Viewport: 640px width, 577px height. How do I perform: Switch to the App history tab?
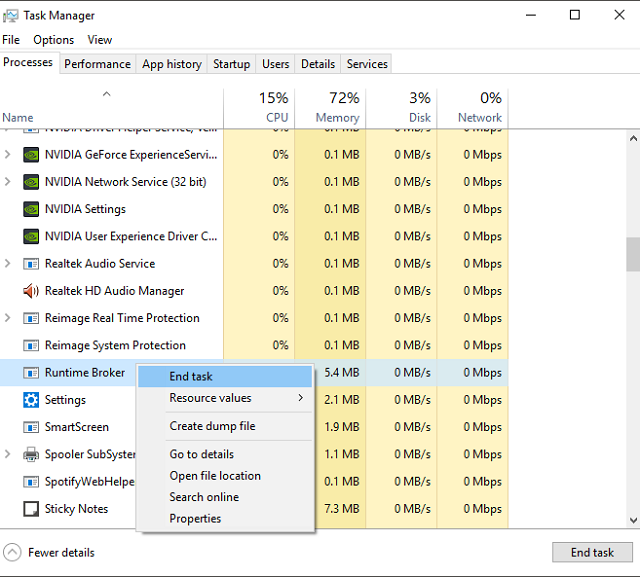tap(172, 64)
